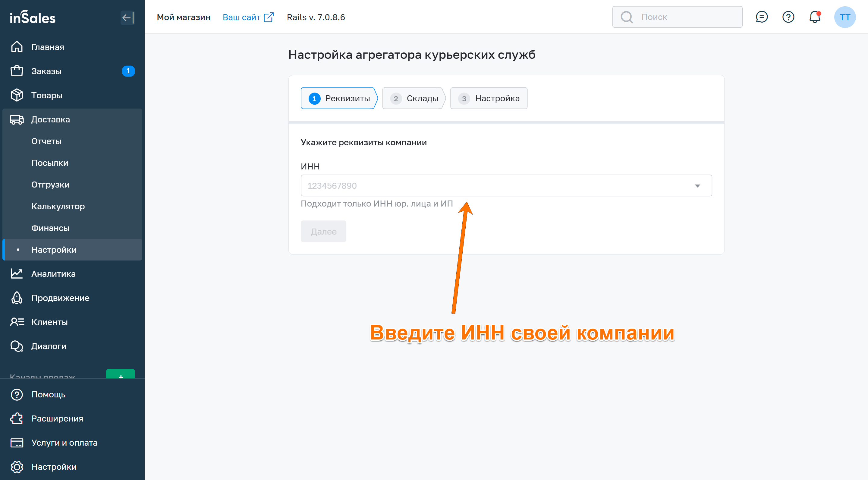The width and height of the screenshot is (868, 480).
Task: Collapse the Доставка menu section
Action: click(51, 119)
